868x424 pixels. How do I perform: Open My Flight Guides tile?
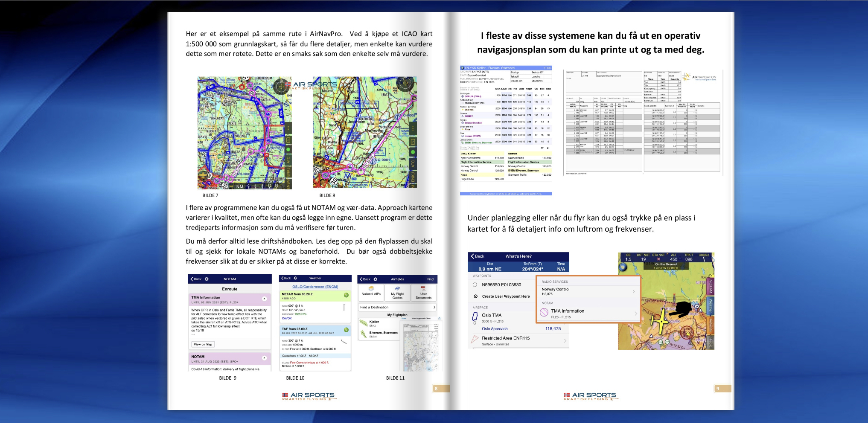click(x=397, y=293)
